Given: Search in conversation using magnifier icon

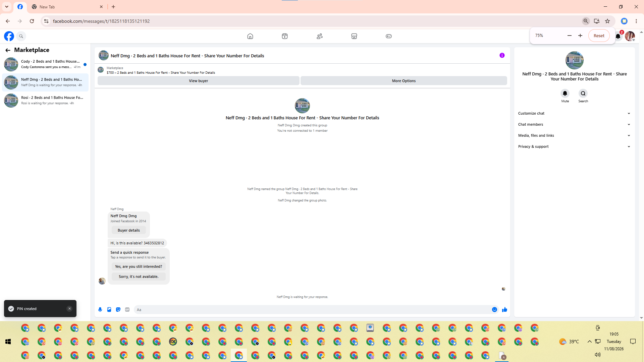Looking at the screenshot, I should [x=583, y=93].
